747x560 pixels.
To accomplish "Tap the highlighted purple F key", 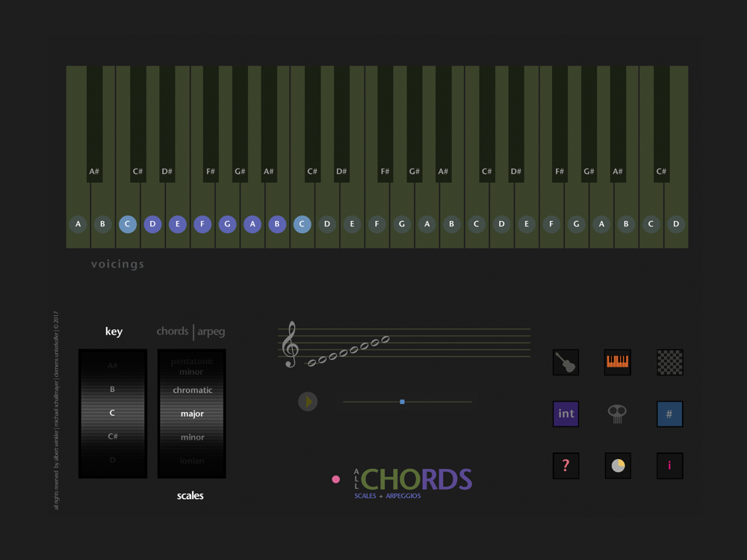I will coord(202,224).
